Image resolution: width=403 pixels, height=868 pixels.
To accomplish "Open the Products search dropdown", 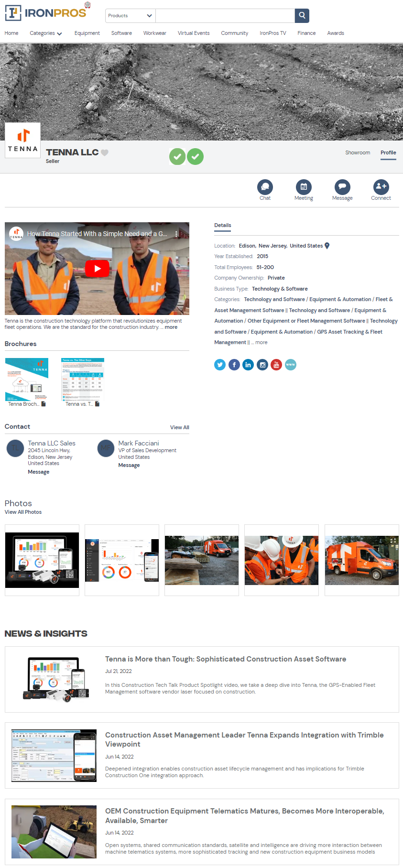I will 131,16.
